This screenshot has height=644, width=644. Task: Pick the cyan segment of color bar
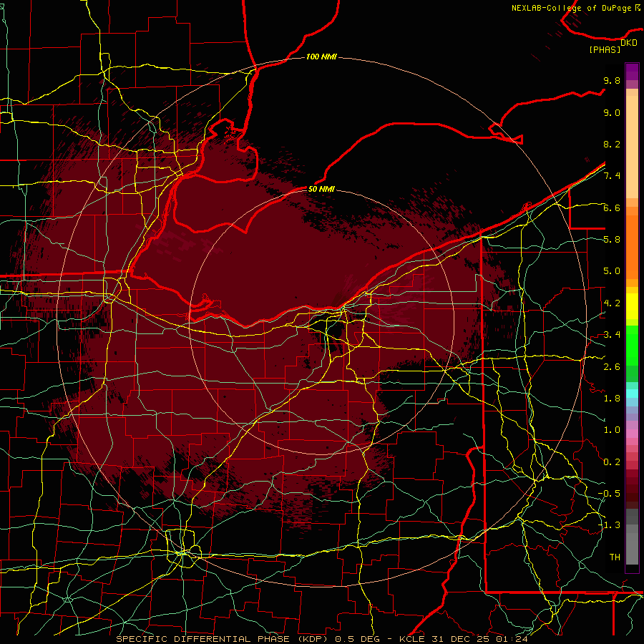click(x=632, y=394)
